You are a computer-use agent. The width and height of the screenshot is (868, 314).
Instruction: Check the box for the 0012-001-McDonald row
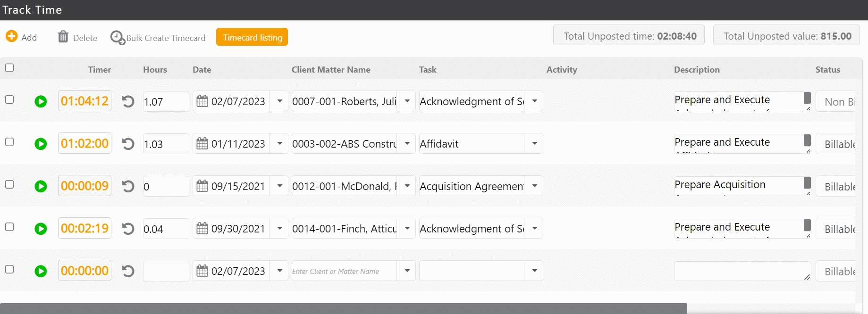coord(9,184)
